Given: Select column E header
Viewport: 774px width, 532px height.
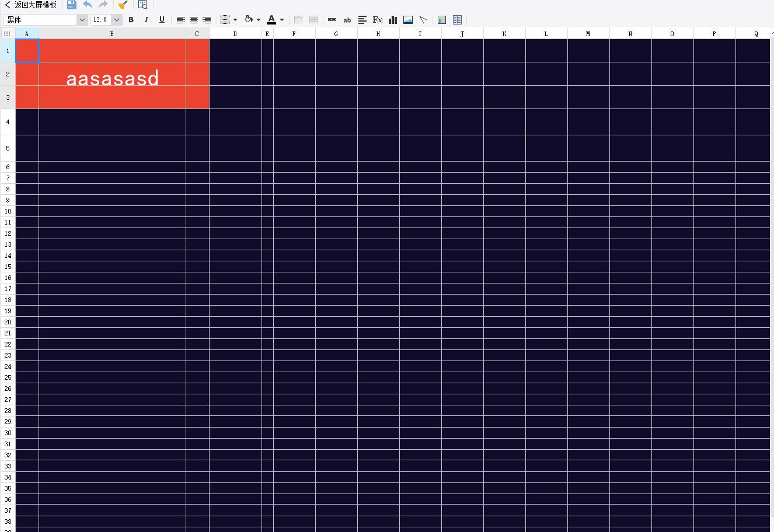Looking at the screenshot, I should pyautogui.click(x=267, y=34).
